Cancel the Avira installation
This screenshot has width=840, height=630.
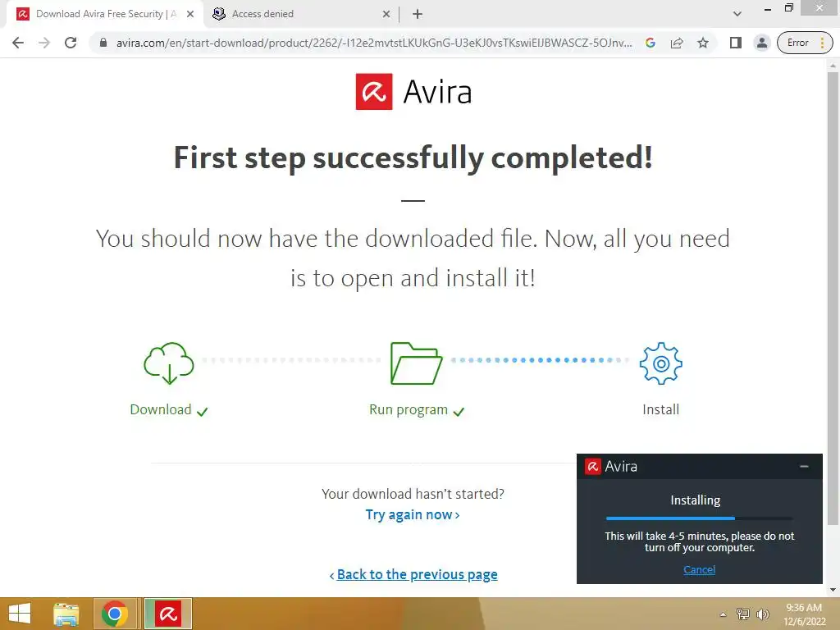coord(699,569)
